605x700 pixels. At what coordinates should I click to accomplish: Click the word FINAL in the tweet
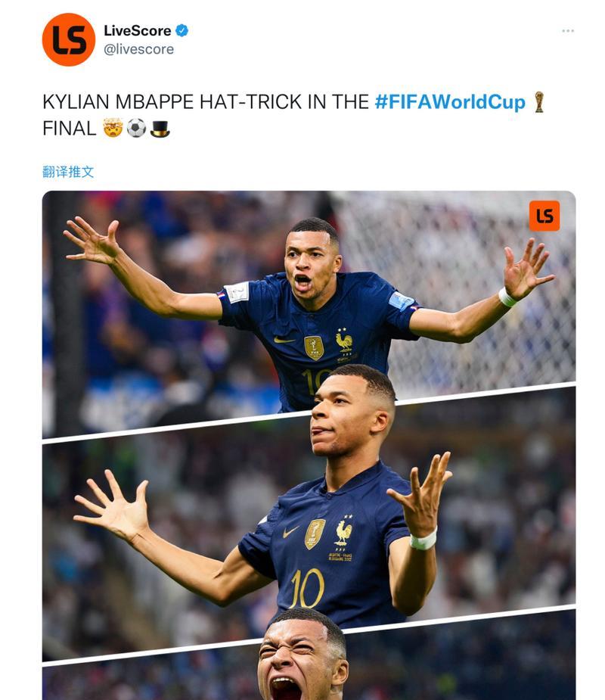(x=69, y=129)
